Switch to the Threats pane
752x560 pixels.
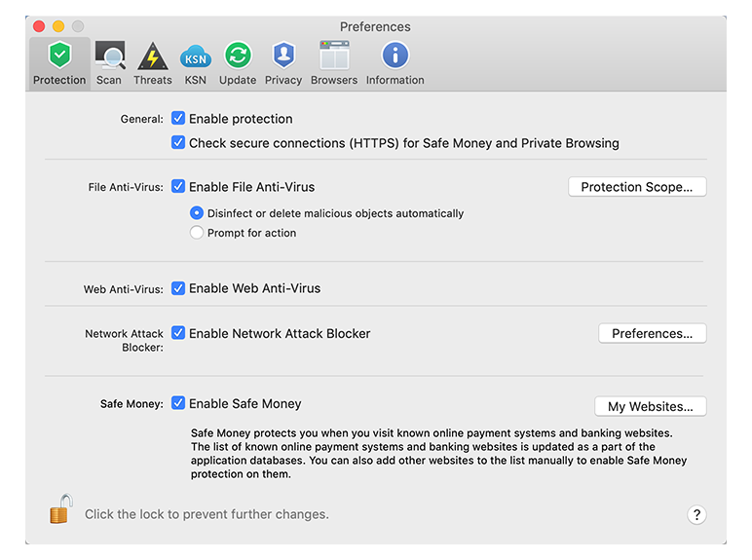tap(153, 63)
